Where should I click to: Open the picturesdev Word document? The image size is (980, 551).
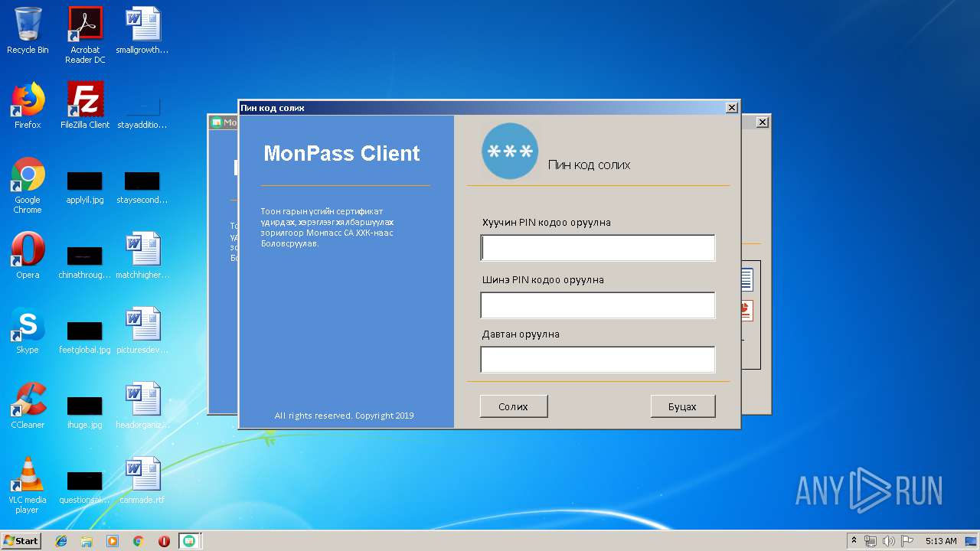(142, 331)
